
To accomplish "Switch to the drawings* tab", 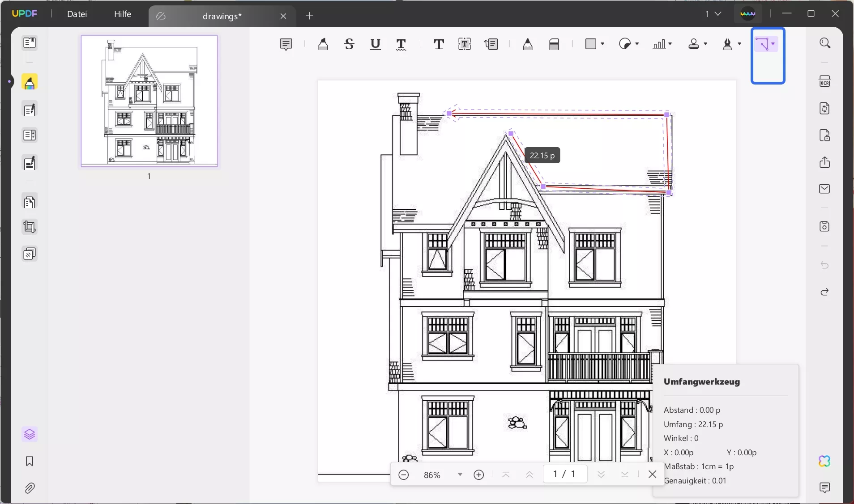I will (x=222, y=16).
